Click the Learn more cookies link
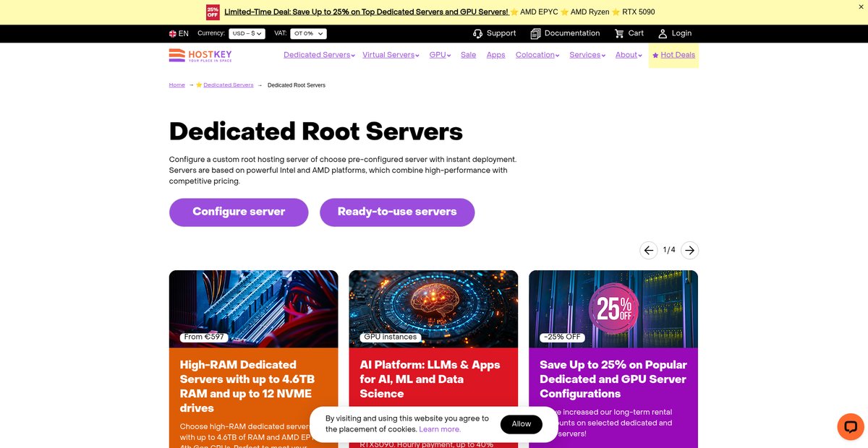 [440, 429]
